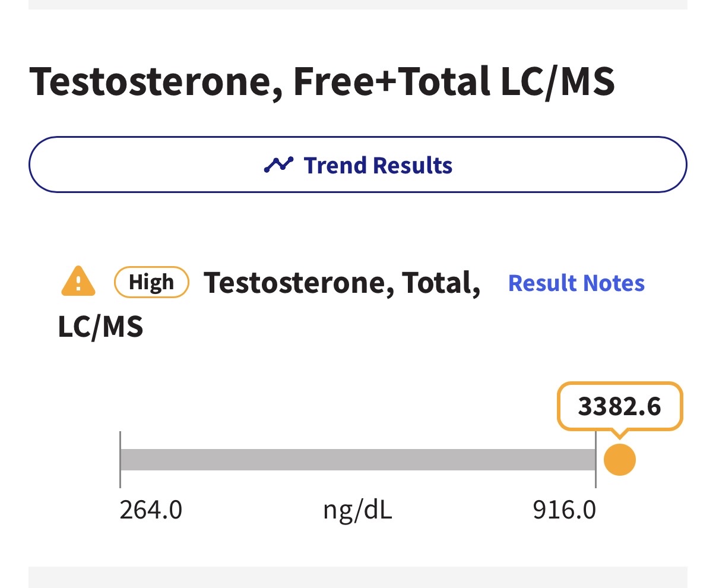Click the orange warning triangle icon
The image size is (716, 588).
78,282
